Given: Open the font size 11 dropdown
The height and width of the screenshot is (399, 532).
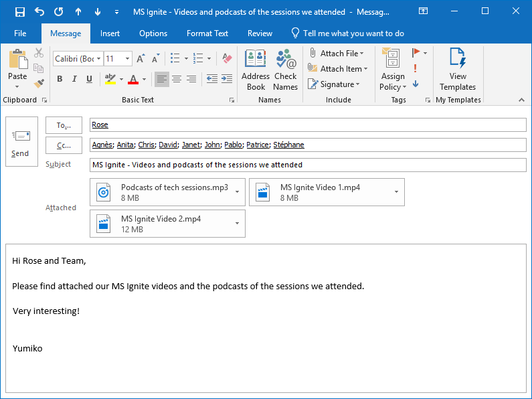Looking at the screenshot, I should click(x=127, y=59).
